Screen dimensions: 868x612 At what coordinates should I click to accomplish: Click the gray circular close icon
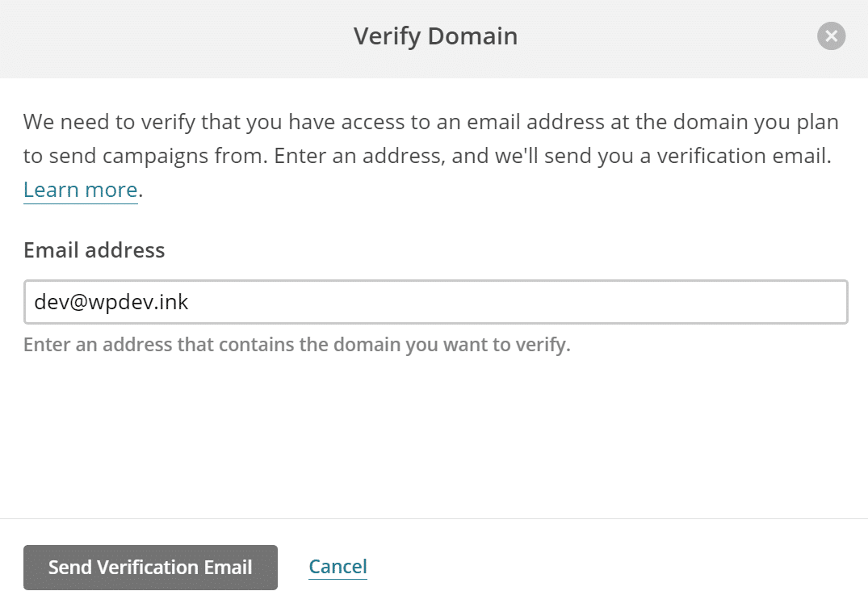831,36
